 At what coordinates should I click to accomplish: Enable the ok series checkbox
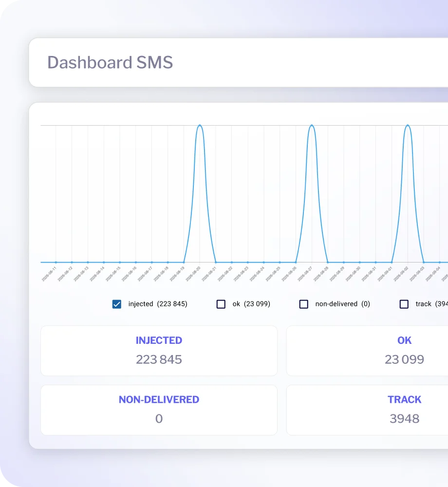coord(221,304)
